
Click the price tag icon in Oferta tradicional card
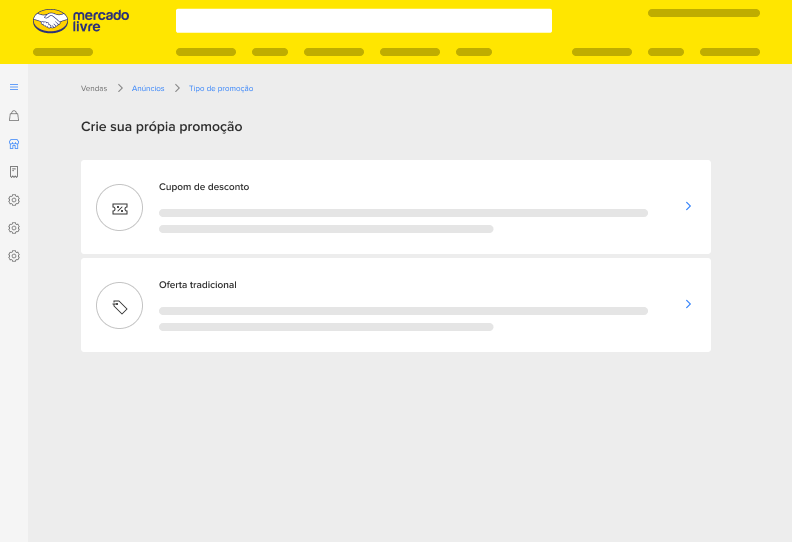tap(120, 306)
